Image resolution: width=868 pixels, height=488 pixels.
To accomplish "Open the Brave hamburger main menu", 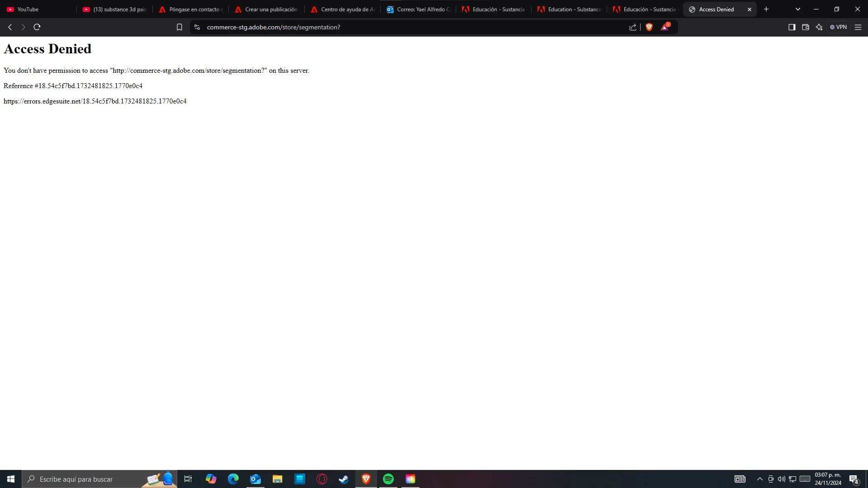I will (858, 27).
